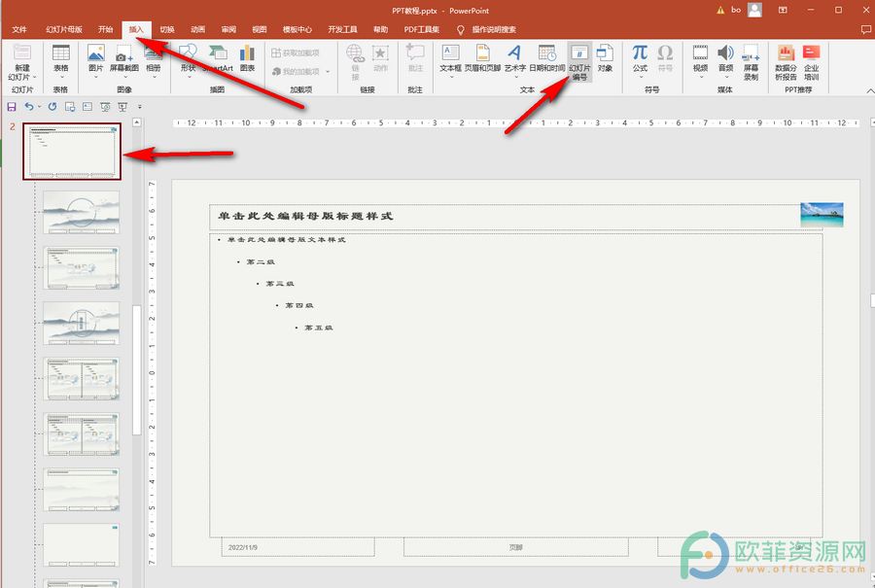Open the 文件 File tab
The width and height of the screenshot is (875, 588).
click(19, 29)
